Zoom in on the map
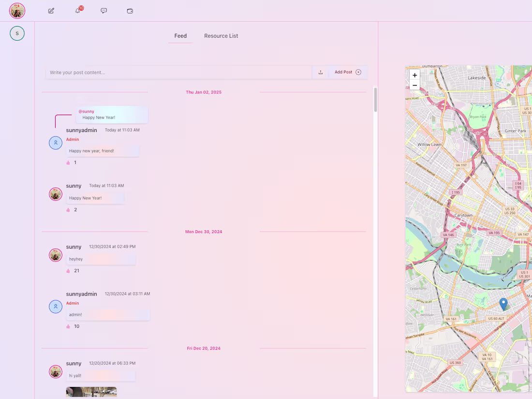Image resolution: width=532 pixels, height=399 pixels. click(414, 75)
